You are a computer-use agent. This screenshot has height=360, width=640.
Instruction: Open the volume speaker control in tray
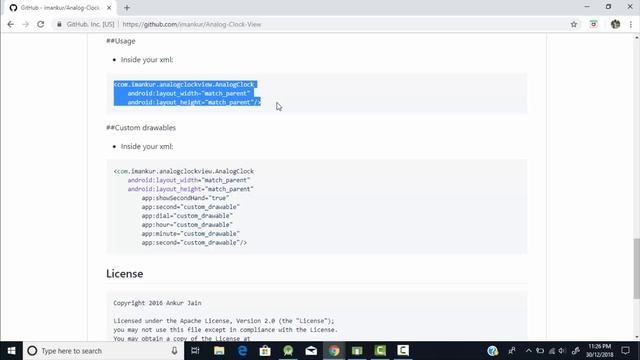coord(562,351)
